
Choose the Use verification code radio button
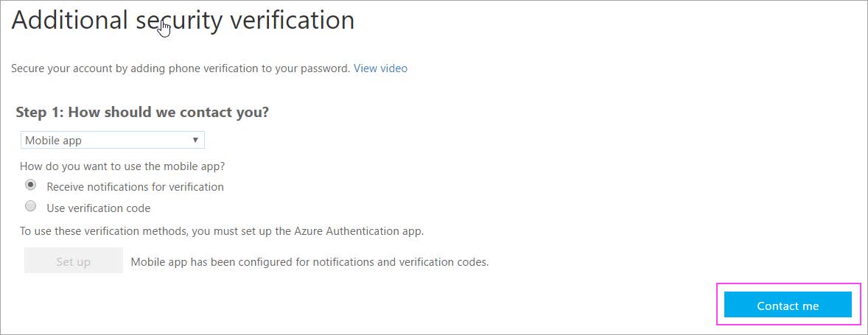point(31,207)
